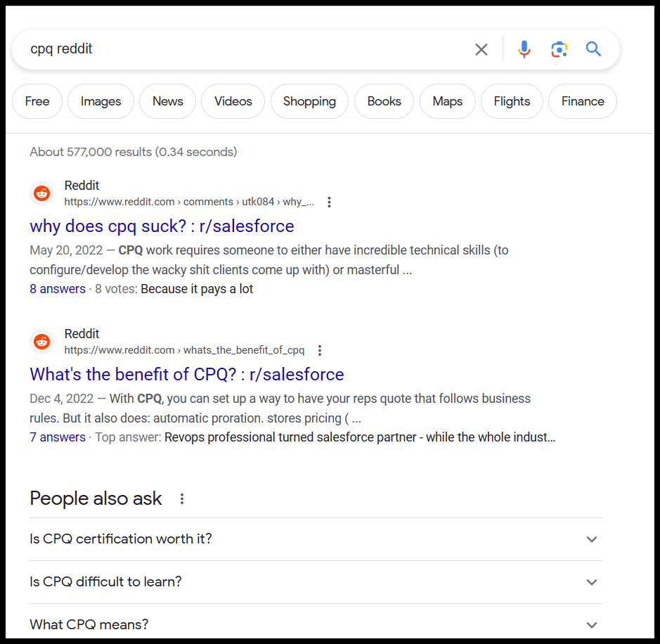Switch to the Images filter tab
The width and height of the screenshot is (660, 644).
[x=101, y=101]
